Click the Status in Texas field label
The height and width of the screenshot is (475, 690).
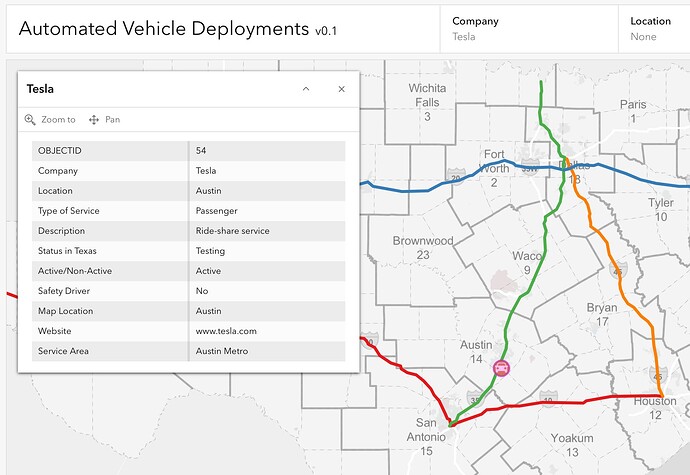67,251
